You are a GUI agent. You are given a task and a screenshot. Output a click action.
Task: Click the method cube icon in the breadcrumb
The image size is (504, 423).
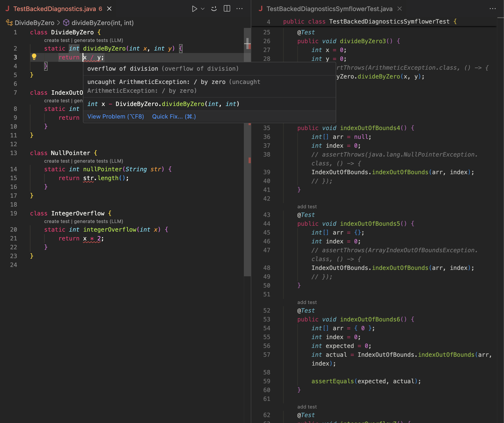point(66,23)
